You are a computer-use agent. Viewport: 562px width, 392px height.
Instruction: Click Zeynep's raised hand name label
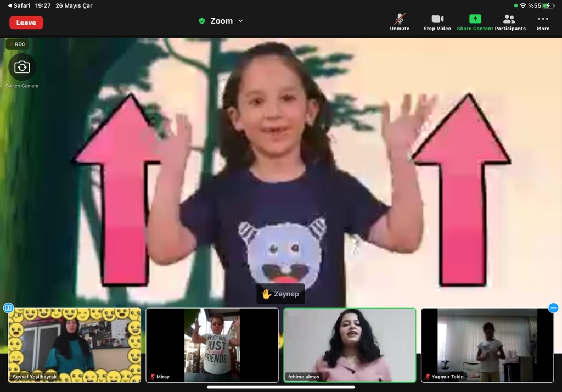point(280,294)
